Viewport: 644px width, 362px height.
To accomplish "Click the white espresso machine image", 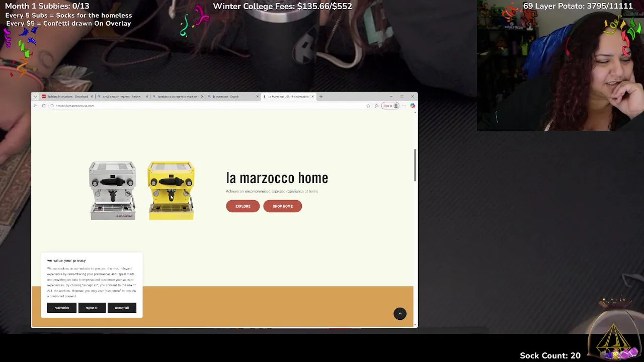I will 113,191.
